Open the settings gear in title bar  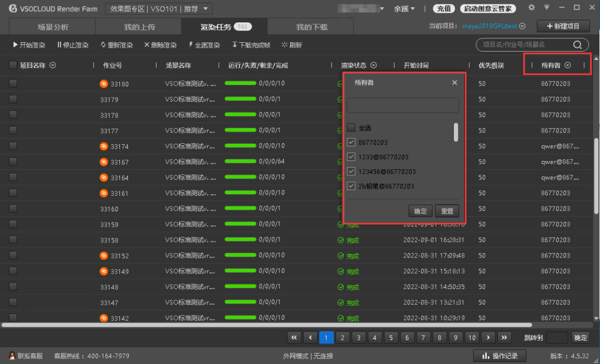pyautogui.click(x=532, y=8)
